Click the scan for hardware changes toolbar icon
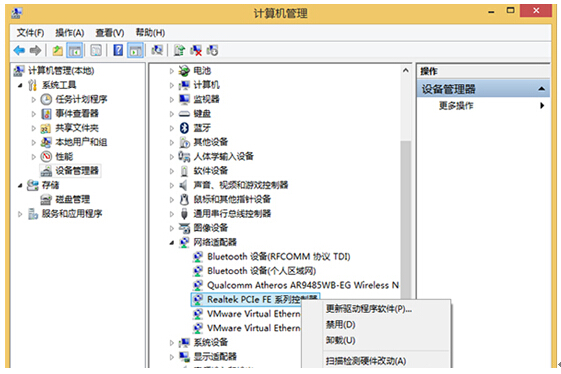561x374 pixels. [x=157, y=50]
